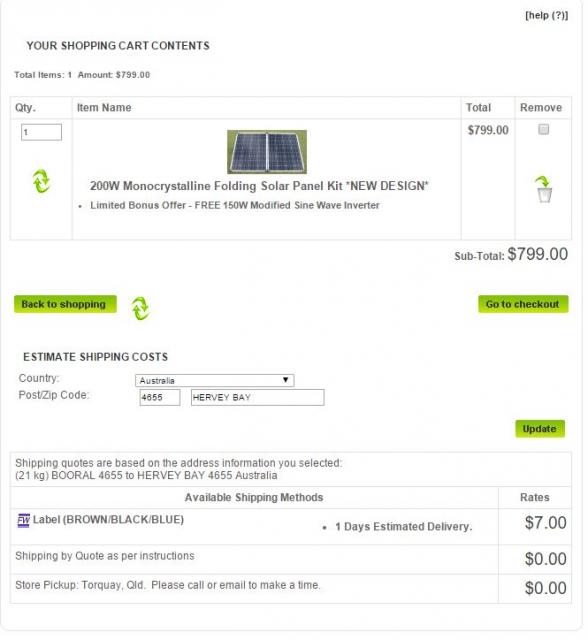Click the FW shipping label icon
This screenshot has width=588, height=640.
point(23,520)
